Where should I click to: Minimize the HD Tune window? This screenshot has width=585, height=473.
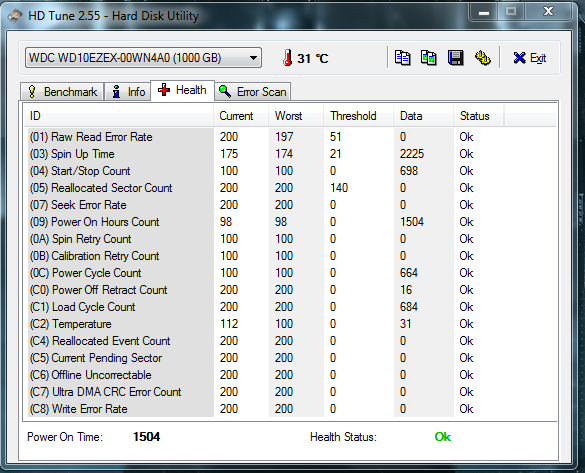[x=484, y=13]
